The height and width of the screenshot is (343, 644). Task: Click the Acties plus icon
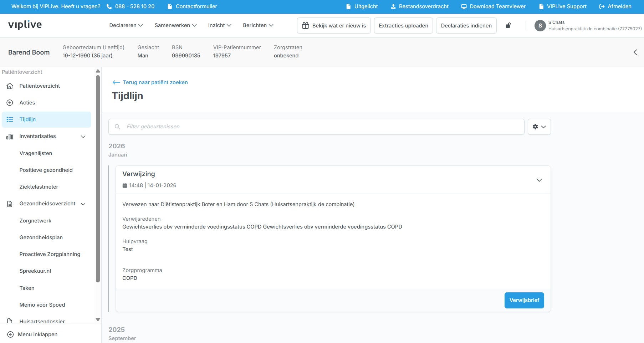[x=10, y=103]
